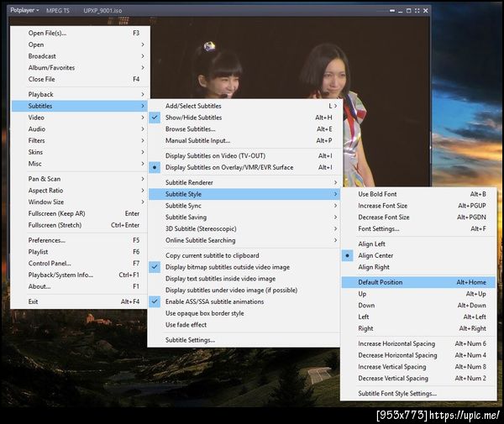Image resolution: width=504 pixels, height=424 pixels.
Task: Open Online Subtitle Searching submenu
Action: 244,240
